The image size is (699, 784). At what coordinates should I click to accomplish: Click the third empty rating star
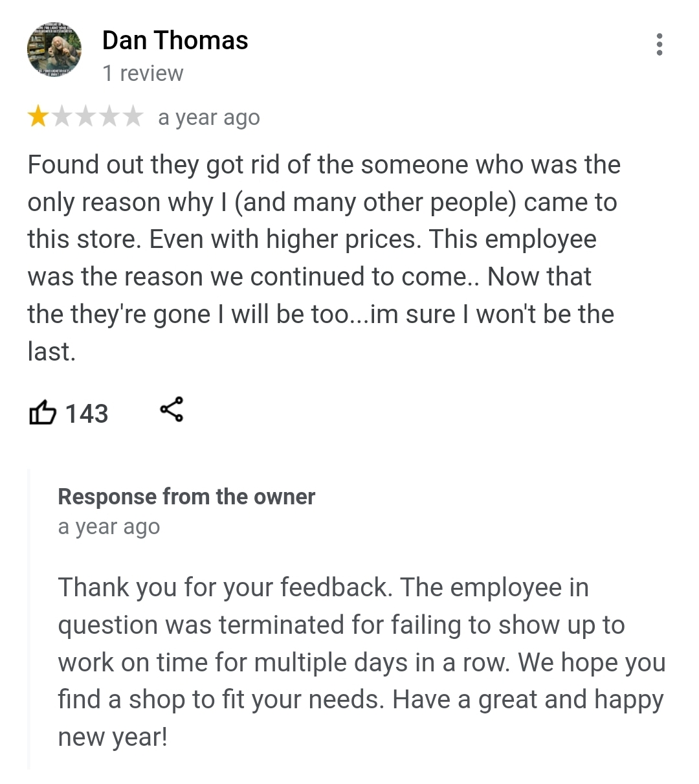tap(85, 117)
